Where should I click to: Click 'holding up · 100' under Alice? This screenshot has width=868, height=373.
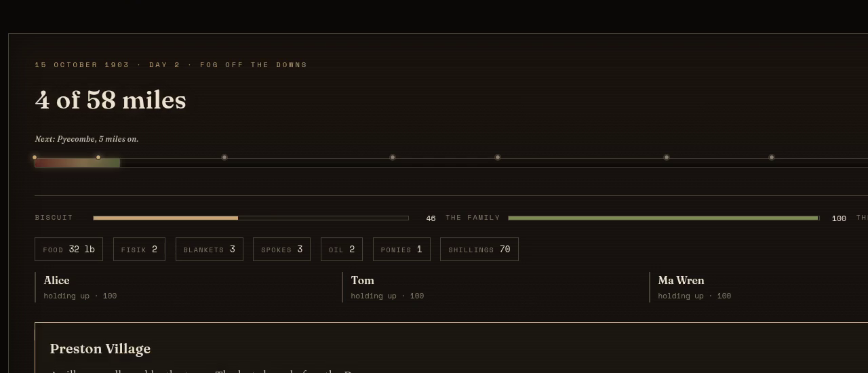point(80,296)
